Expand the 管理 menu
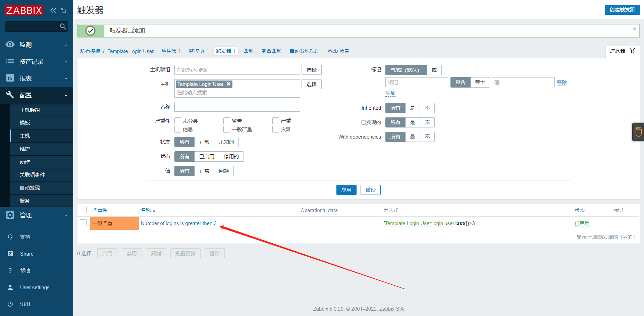Screen dimensions: 644x316 tap(66, 215)
